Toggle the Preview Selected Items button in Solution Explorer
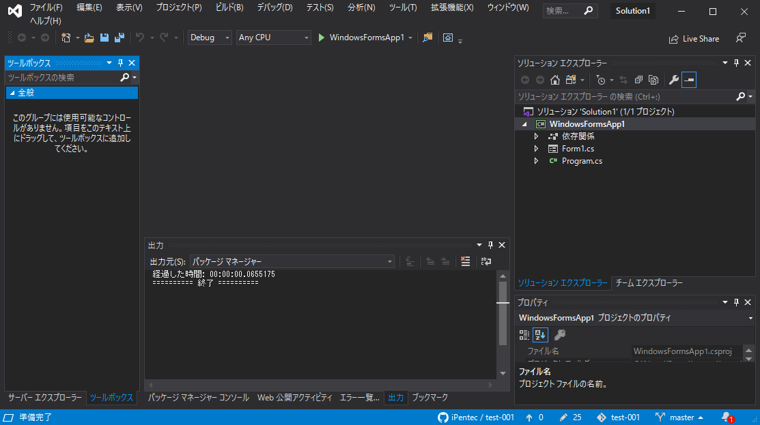The image size is (760, 425). click(689, 80)
